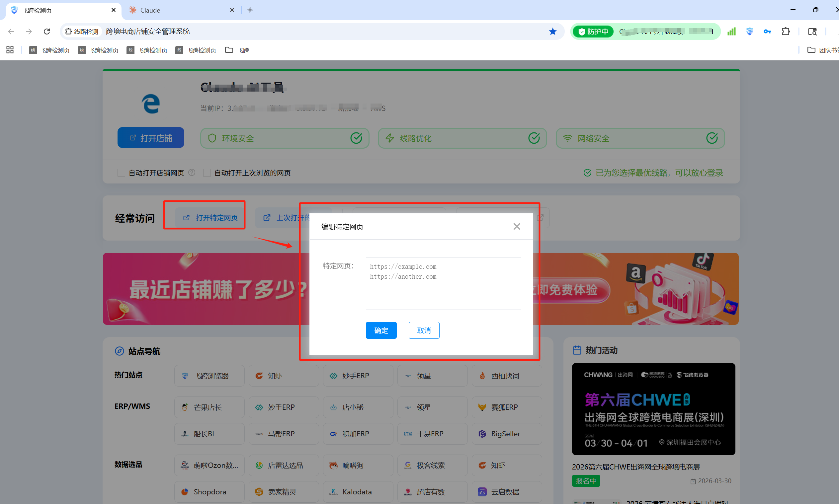Image resolution: width=839 pixels, height=504 pixels.
Task: Open the 积加ERP site link
Action: pyautogui.click(x=358, y=434)
